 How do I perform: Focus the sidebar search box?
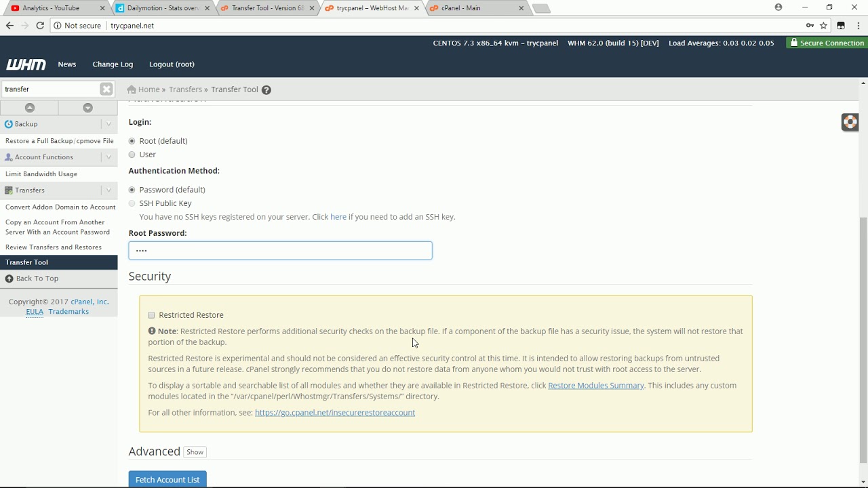point(50,89)
